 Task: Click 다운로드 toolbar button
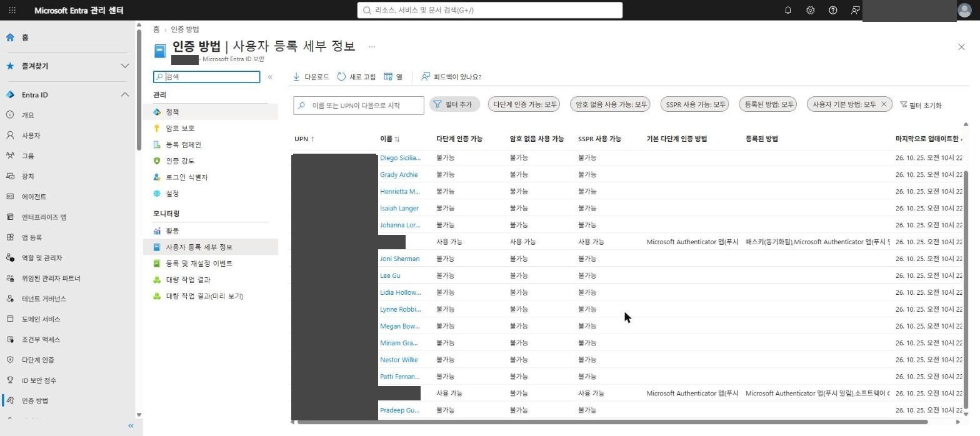point(311,77)
